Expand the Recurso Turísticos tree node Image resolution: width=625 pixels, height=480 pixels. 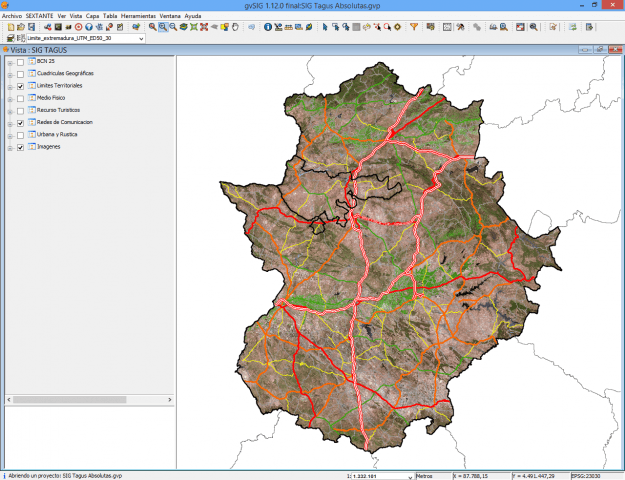coord(10,112)
